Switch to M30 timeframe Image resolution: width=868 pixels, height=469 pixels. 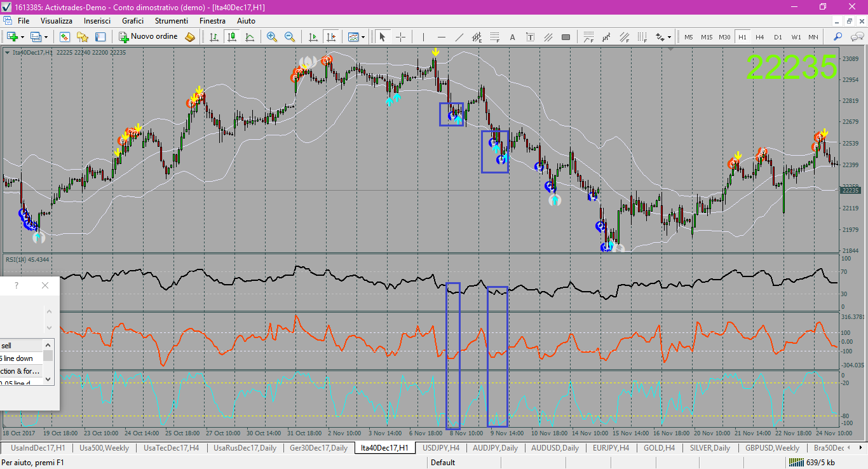tap(724, 37)
